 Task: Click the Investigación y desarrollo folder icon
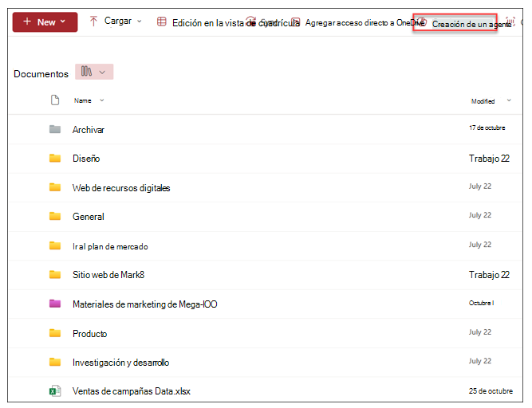point(55,362)
